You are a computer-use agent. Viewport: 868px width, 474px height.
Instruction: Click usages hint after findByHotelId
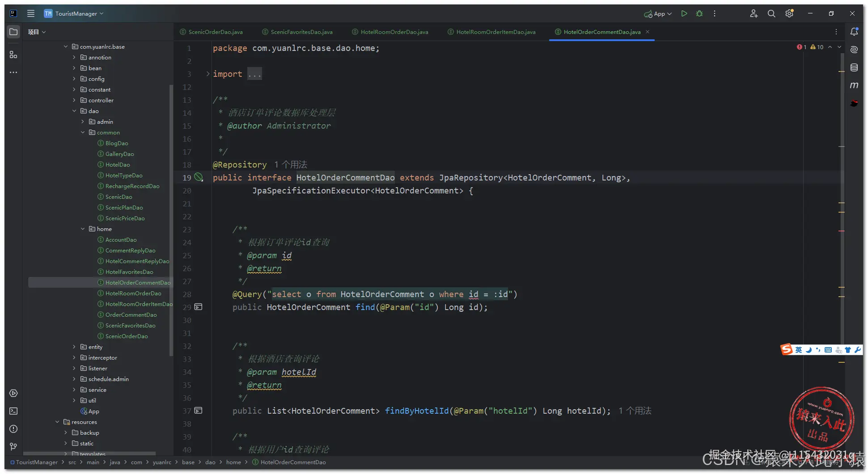[x=635, y=411]
